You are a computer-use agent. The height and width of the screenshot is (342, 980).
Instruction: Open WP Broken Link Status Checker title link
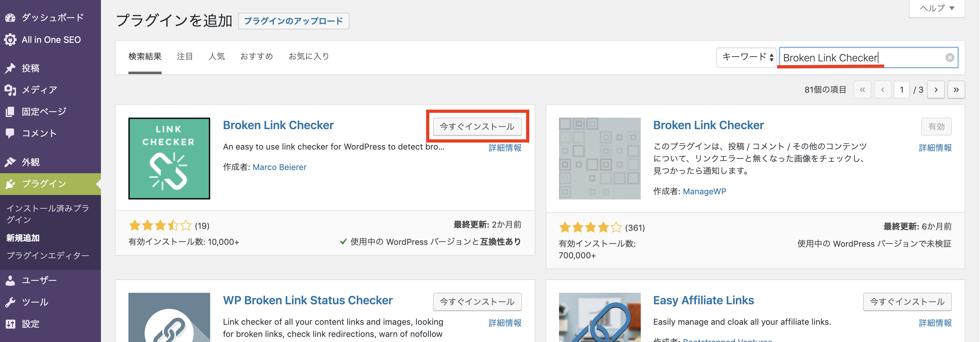(308, 300)
